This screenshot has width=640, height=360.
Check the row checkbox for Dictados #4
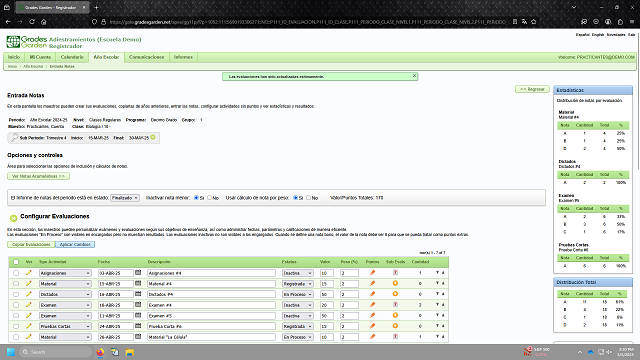pyautogui.click(x=16, y=294)
